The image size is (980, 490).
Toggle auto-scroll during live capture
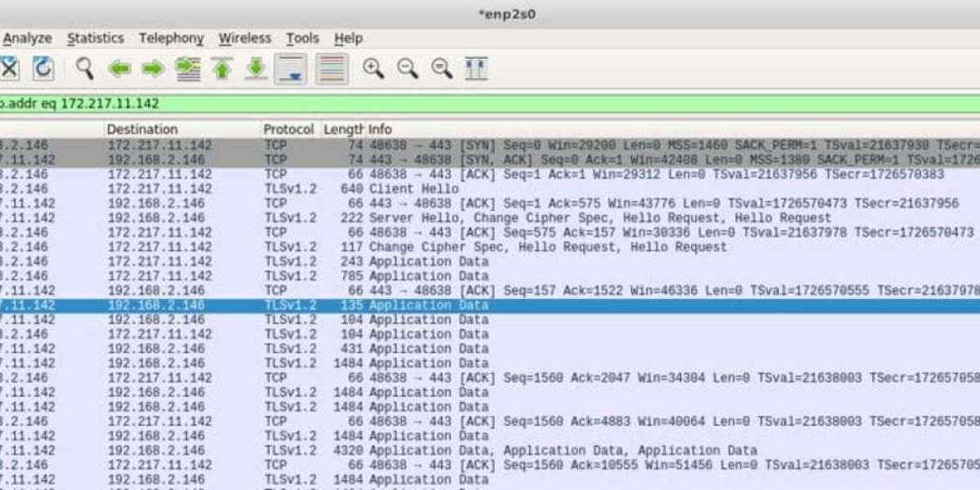(290, 69)
